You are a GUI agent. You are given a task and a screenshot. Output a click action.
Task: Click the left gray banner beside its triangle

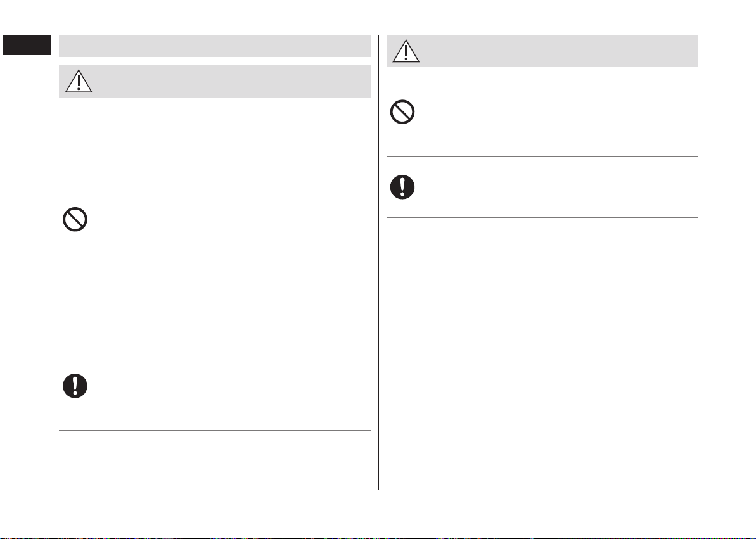pos(231,82)
